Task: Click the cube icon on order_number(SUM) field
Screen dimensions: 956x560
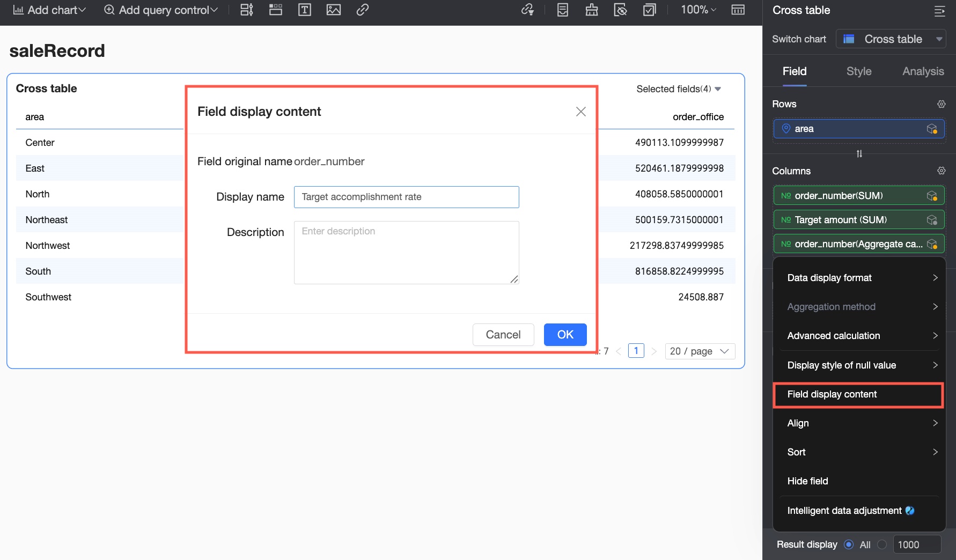Action: pos(932,196)
